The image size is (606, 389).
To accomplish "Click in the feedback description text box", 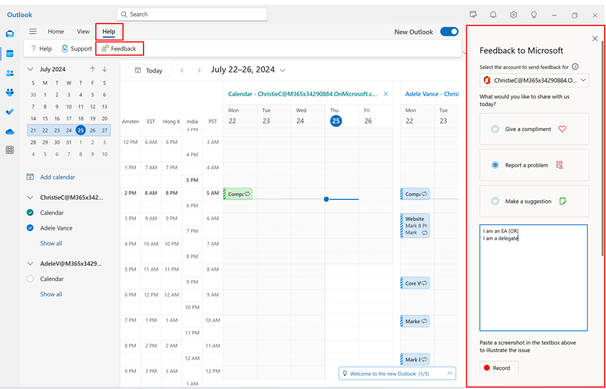I will coord(533,278).
